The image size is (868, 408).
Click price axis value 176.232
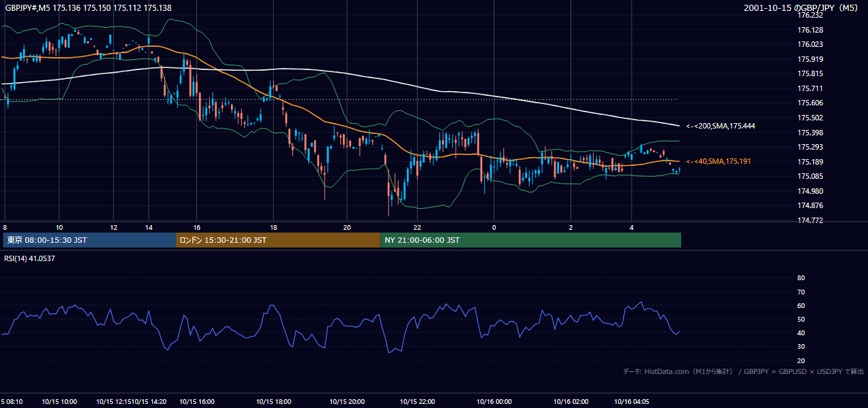[810, 15]
